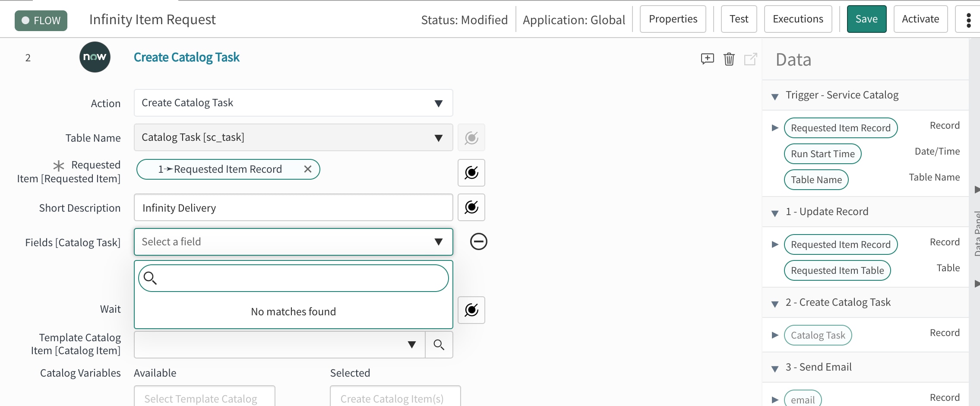980x406 pixels.
Task: Expand Requested Item Record under Trigger
Action: [775, 128]
